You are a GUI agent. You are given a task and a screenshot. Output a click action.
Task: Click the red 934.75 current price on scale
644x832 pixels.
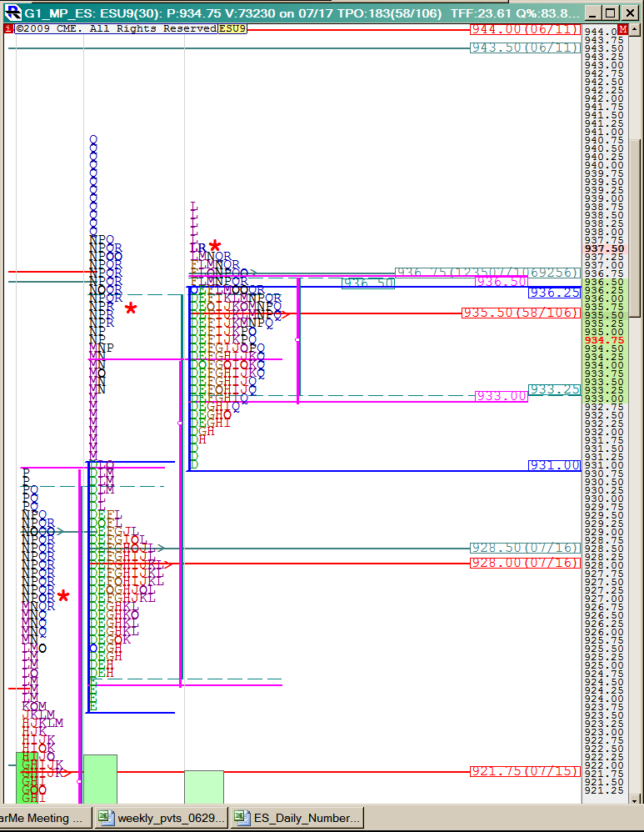click(x=604, y=340)
